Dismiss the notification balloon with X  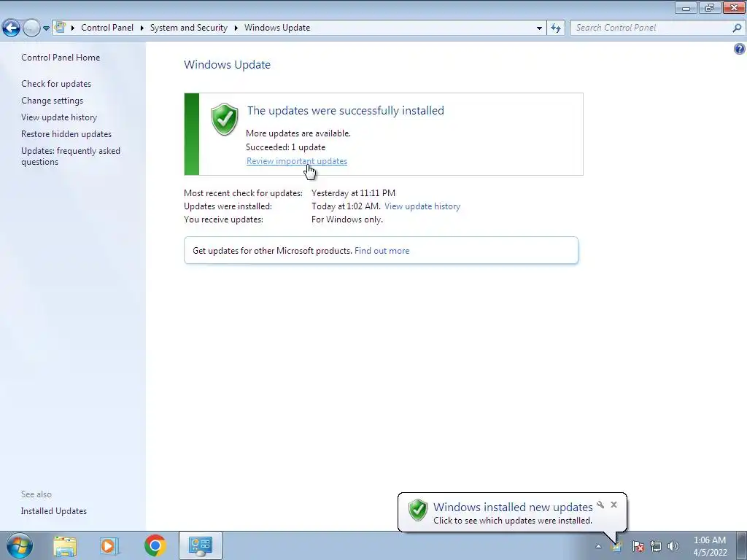point(614,505)
